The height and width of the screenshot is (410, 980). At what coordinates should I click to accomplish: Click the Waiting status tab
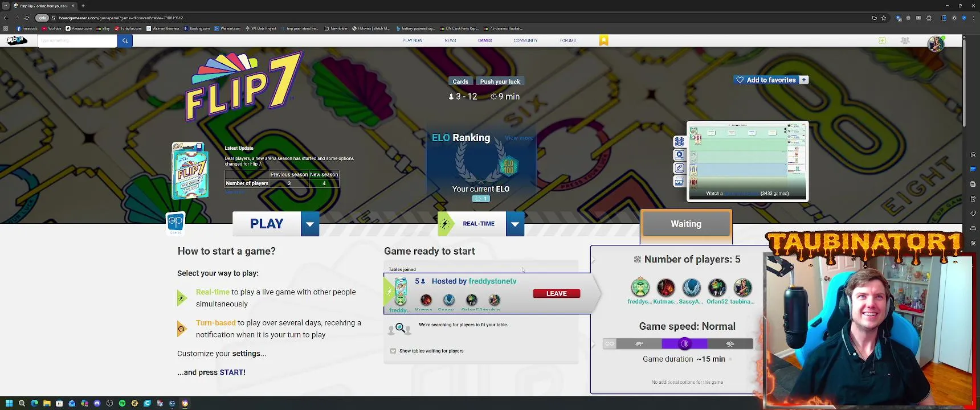coord(686,224)
